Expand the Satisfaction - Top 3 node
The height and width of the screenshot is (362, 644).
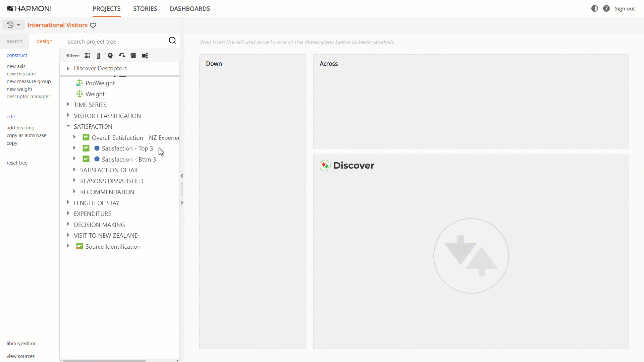pyautogui.click(x=74, y=148)
